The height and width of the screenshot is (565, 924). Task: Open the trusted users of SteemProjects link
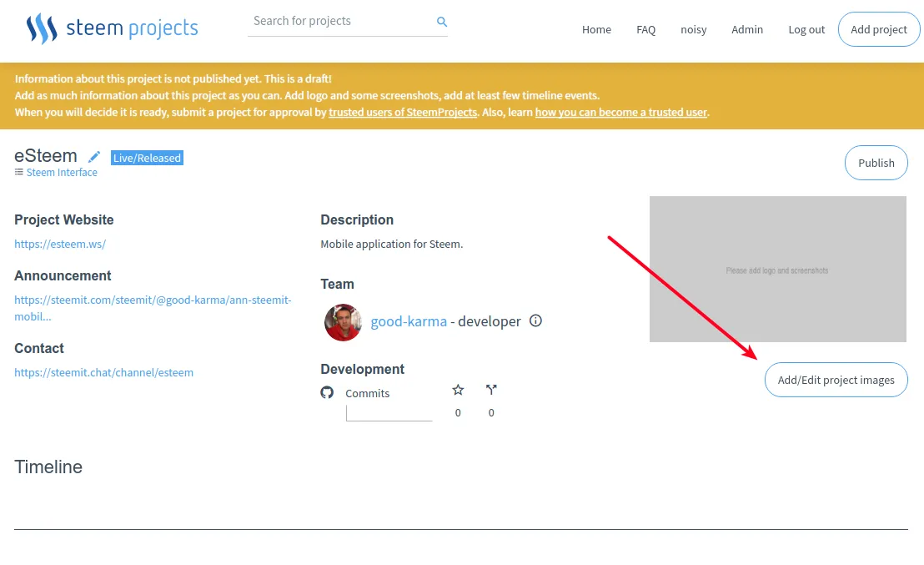coord(403,112)
